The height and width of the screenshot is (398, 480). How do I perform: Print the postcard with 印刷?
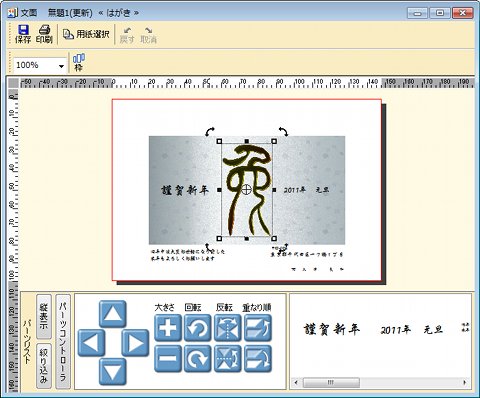44,34
